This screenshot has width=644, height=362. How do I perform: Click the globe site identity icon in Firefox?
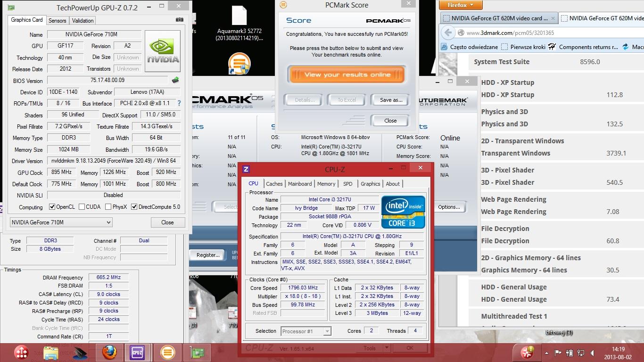pyautogui.click(x=461, y=33)
